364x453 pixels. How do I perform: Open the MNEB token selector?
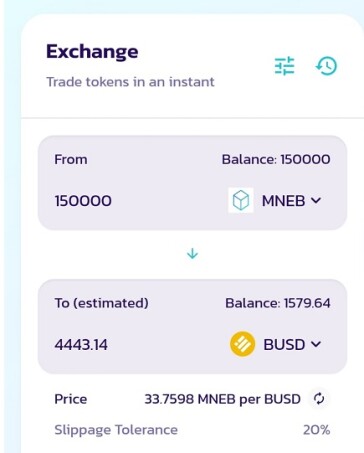(x=275, y=200)
